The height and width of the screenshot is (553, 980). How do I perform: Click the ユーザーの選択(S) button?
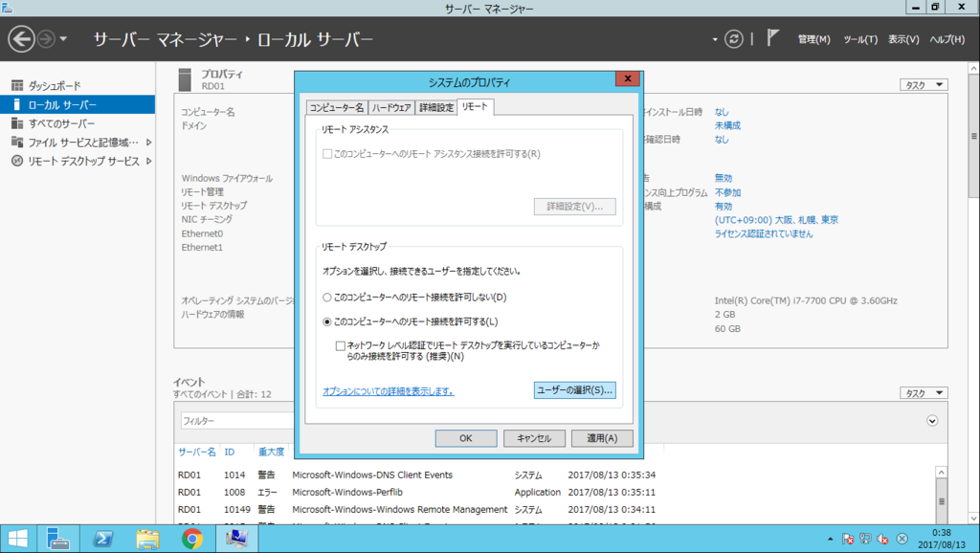pos(574,389)
